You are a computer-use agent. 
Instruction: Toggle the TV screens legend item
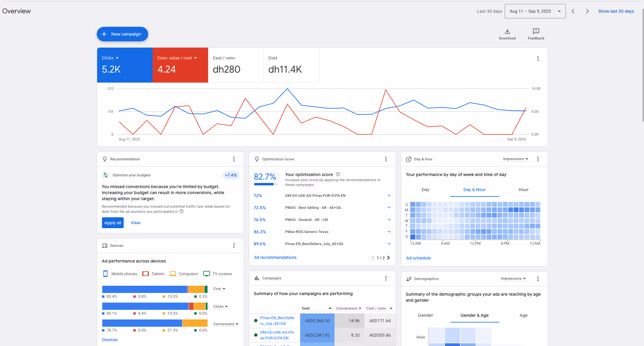pos(218,274)
